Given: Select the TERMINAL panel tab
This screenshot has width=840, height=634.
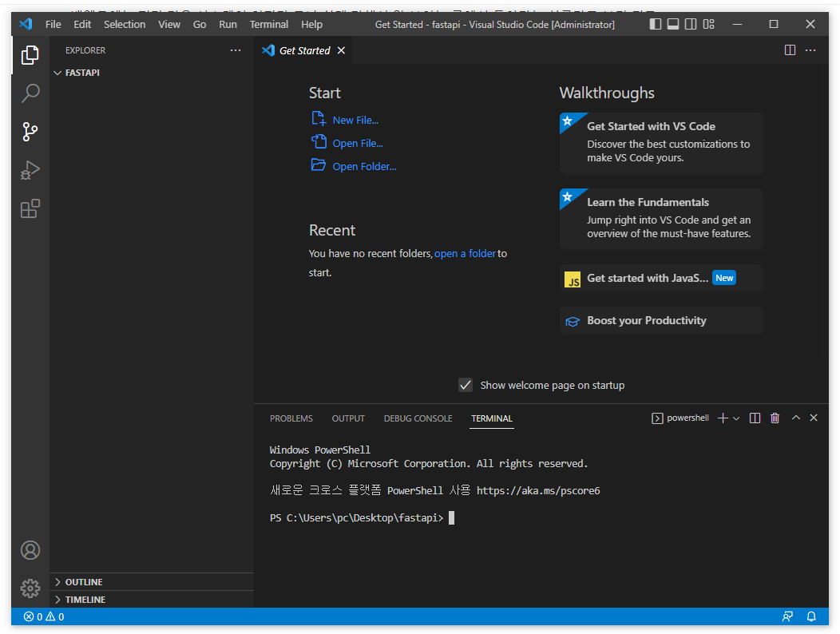Looking at the screenshot, I should click(x=492, y=418).
